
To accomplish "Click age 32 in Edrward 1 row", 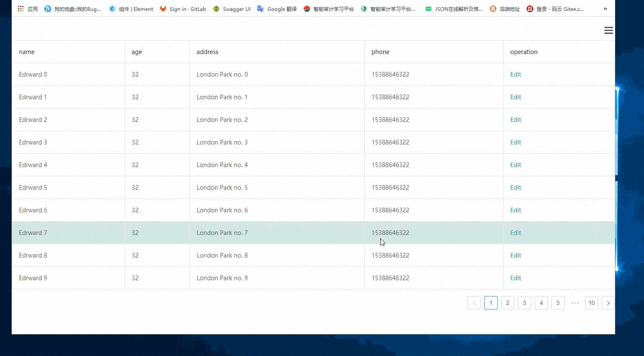I will tap(135, 97).
